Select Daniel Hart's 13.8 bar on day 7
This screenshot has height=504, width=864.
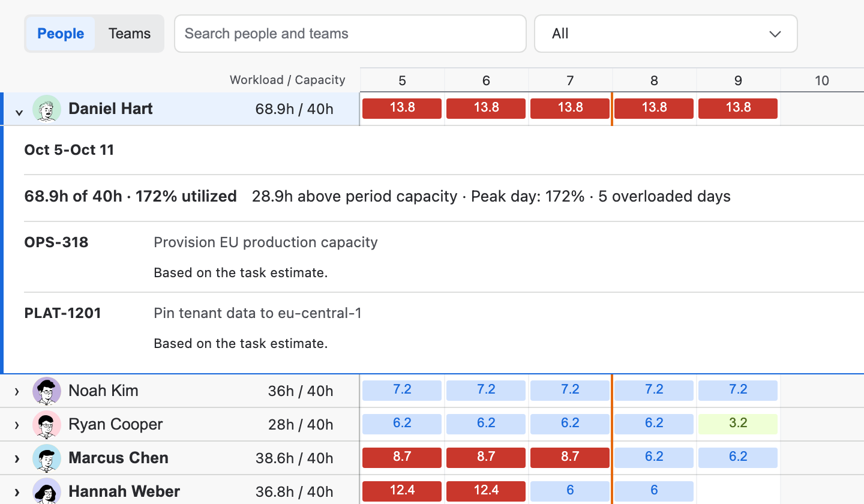570,109
